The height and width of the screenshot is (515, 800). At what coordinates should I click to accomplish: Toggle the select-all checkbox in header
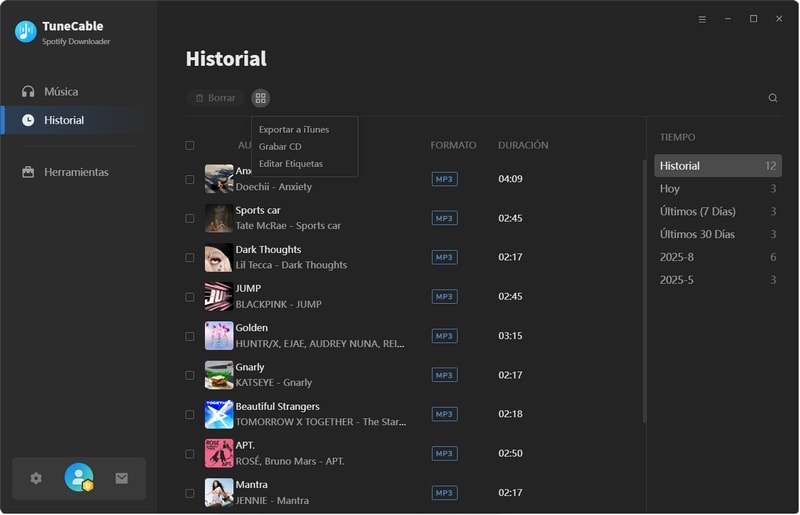[190, 145]
